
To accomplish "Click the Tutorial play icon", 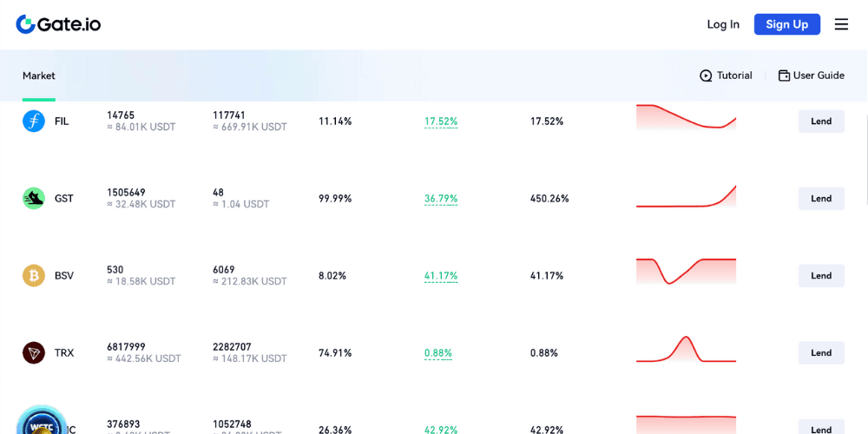I will (x=706, y=76).
